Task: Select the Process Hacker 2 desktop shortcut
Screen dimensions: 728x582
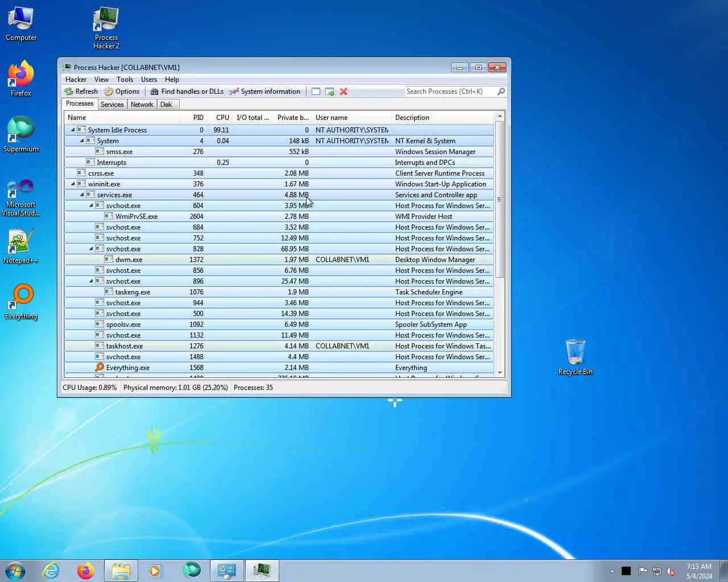Action: pos(106,28)
